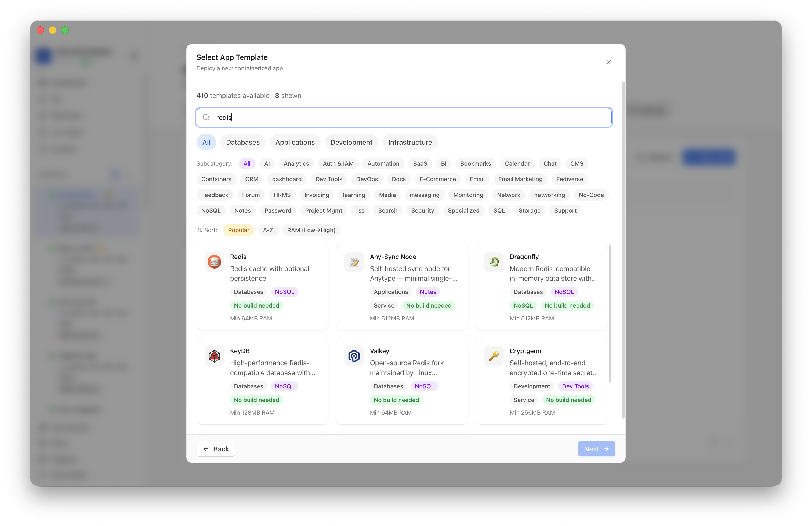
Task: Select the Dragonfly template title
Action: click(x=524, y=257)
